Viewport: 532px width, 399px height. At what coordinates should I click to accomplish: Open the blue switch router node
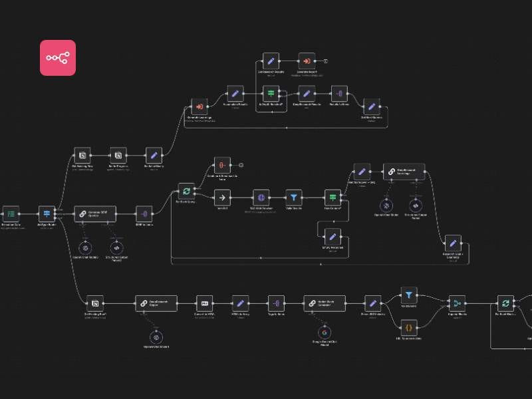[47, 213]
